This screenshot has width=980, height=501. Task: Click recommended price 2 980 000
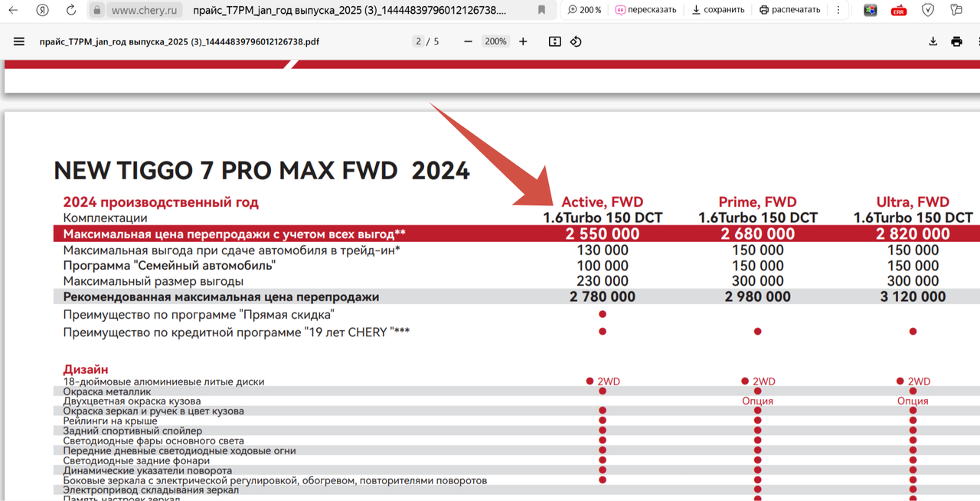tap(757, 296)
